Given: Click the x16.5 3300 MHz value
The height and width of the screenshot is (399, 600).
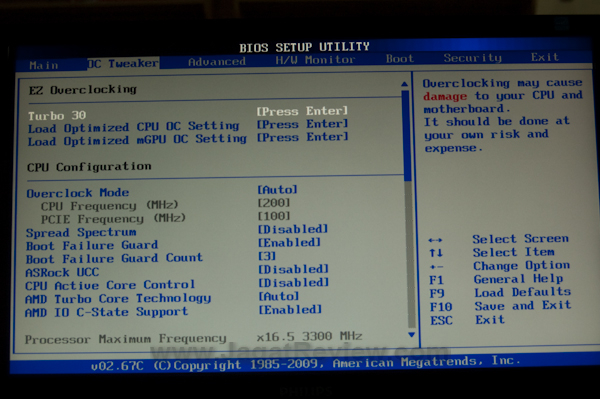Looking at the screenshot, I should pos(309,336).
